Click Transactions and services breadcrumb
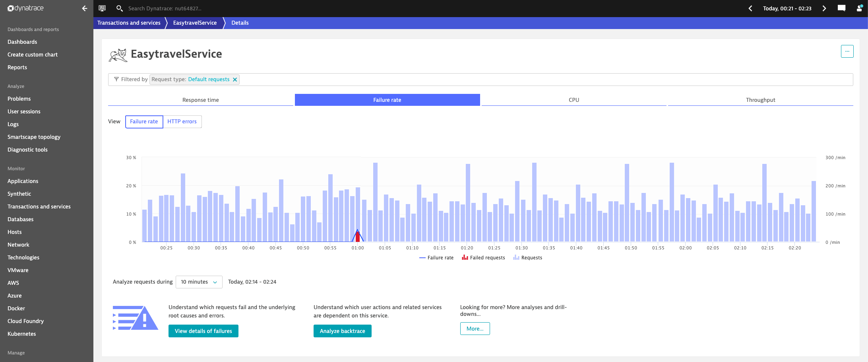 point(129,23)
